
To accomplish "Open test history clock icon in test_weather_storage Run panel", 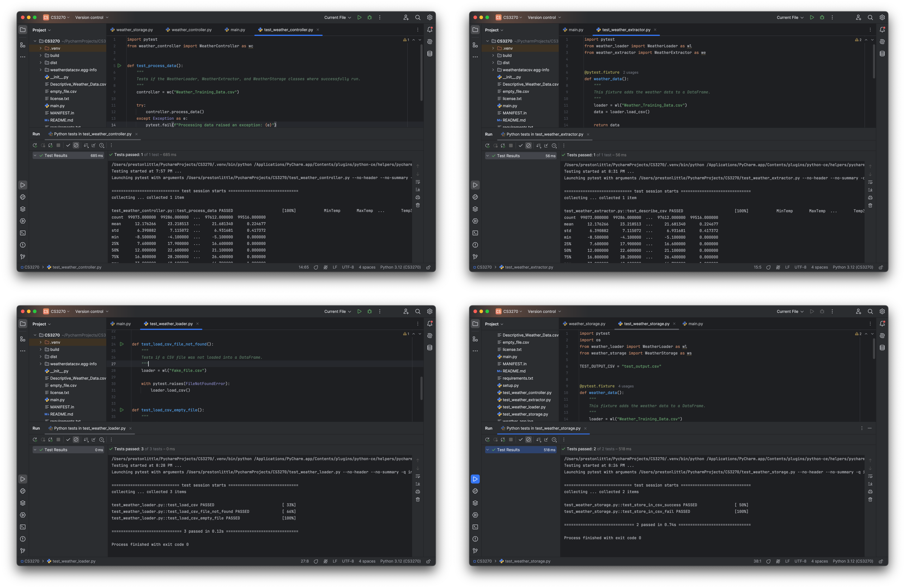I will coord(554,440).
